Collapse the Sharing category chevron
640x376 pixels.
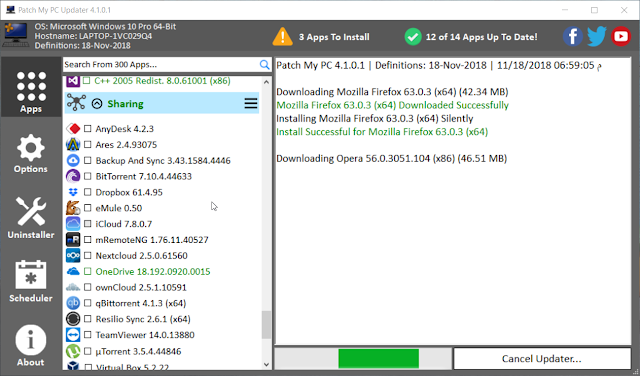click(x=97, y=104)
